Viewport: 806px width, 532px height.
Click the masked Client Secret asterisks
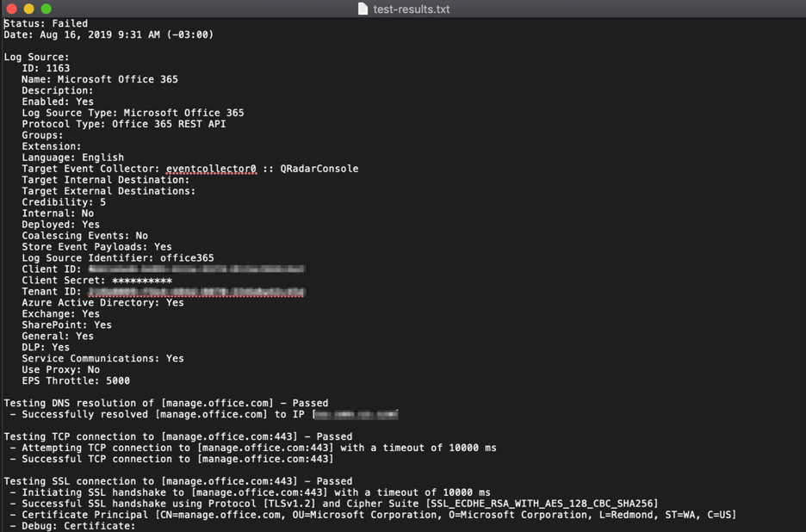click(x=142, y=281)
